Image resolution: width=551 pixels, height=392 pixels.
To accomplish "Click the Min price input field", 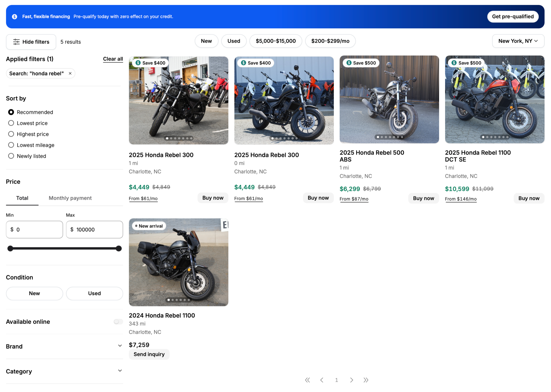I will point(35,230).
